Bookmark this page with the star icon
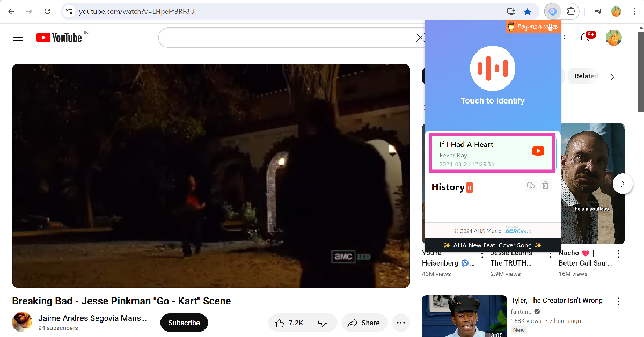This screenshot has width=644, height=337. (x=528, y=11)
